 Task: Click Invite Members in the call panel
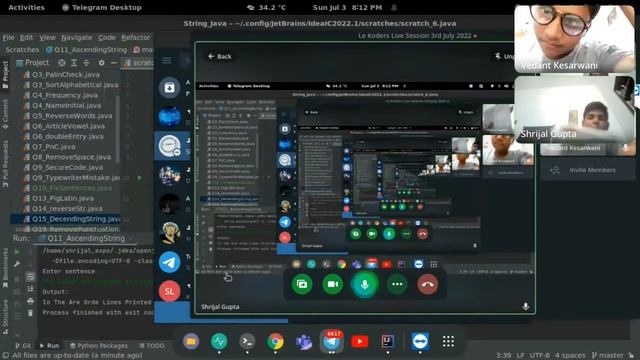click(588, 170)
